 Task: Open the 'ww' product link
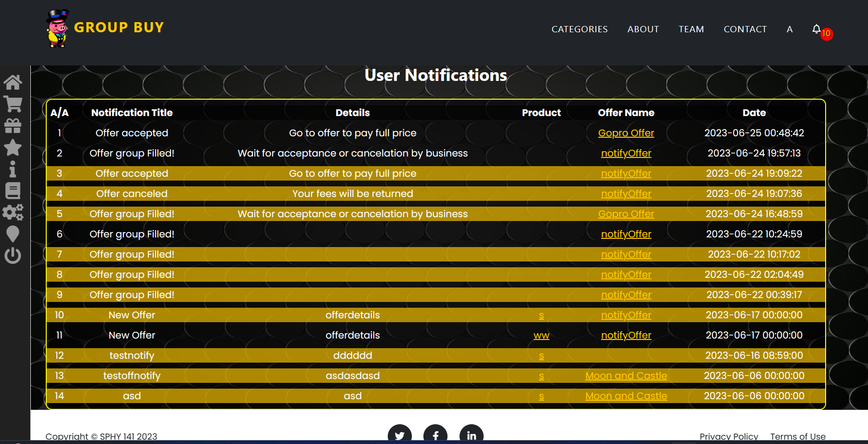point(541,335)
